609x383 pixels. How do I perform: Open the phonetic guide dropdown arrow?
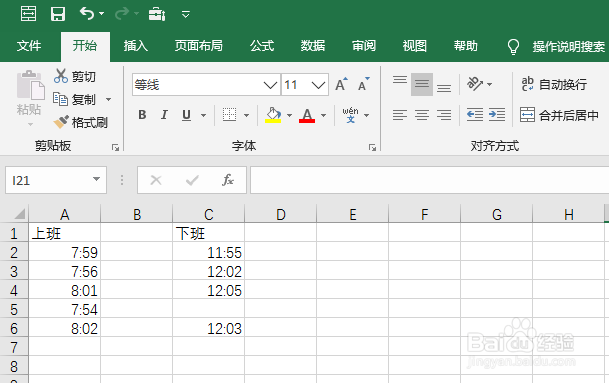366,115
